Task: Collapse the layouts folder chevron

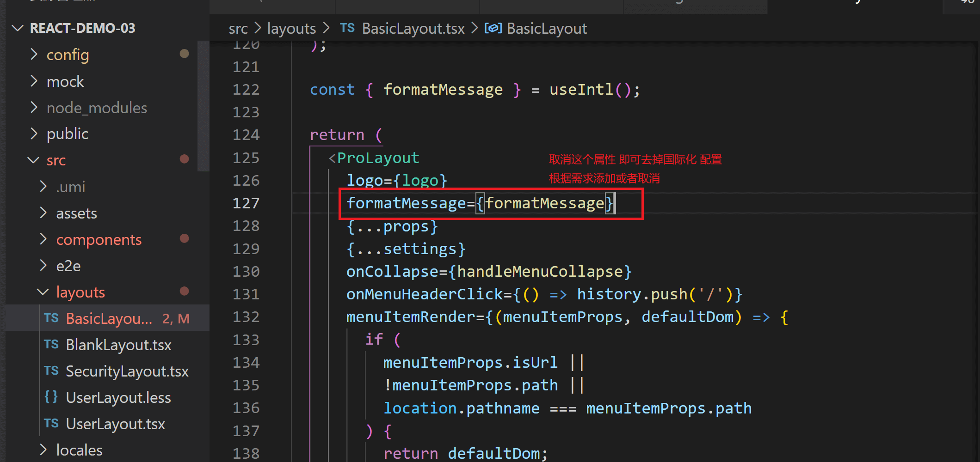Action: (43, 292)
